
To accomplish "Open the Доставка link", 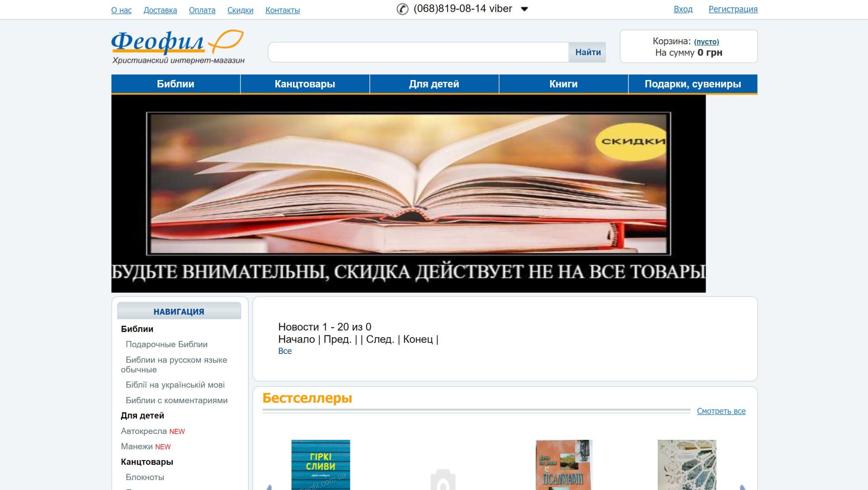I will tap(160, 10).
